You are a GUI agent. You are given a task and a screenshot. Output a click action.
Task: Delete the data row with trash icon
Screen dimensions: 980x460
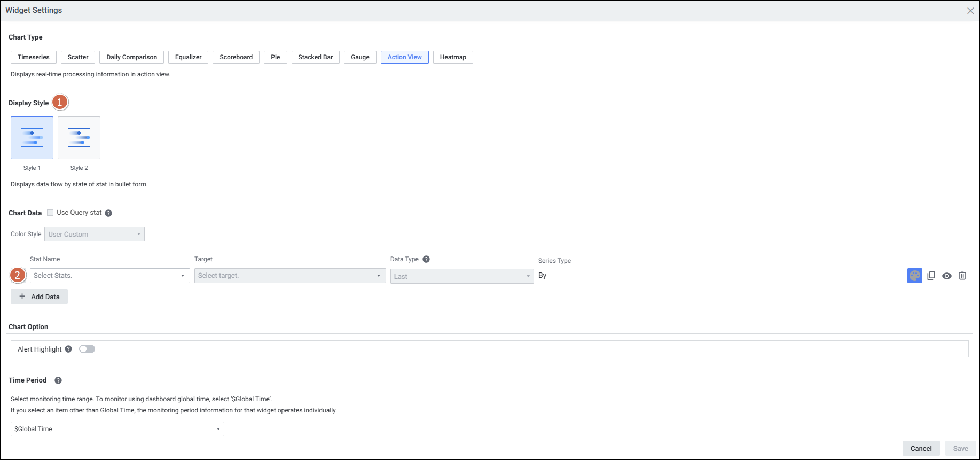[x=962, y=276]
